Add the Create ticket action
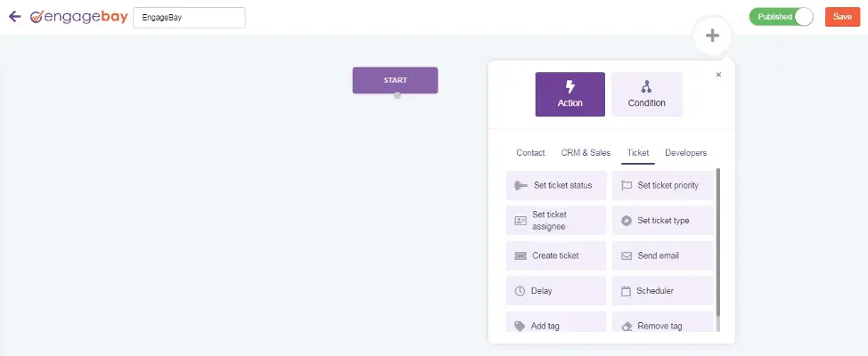 tap(556, 255)
